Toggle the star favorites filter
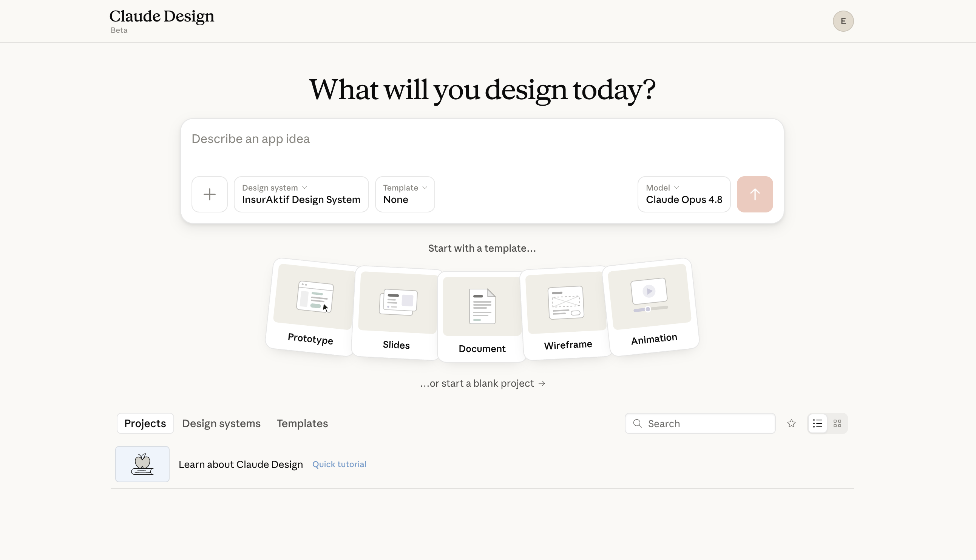976x560 pixels. [791, 423]
